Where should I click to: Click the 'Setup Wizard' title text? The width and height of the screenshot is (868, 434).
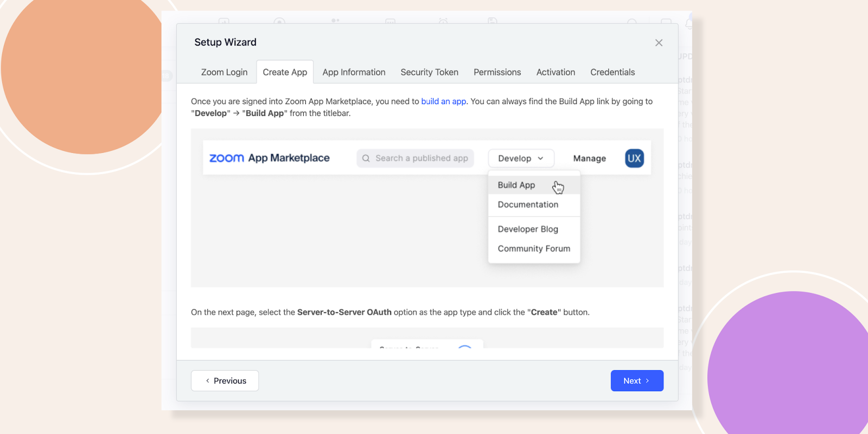[x=225, y=42]
